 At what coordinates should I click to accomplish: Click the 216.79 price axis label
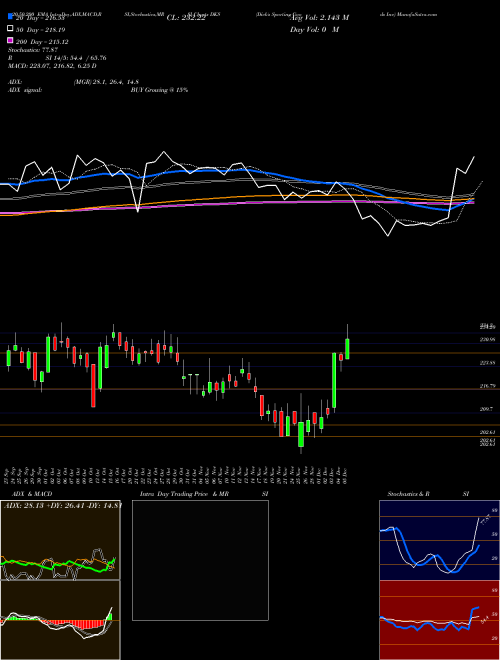pos(487,386)
